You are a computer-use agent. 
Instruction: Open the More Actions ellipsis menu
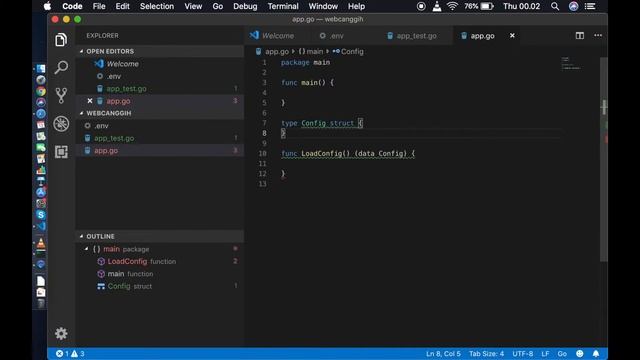click(x=598, y=36)
